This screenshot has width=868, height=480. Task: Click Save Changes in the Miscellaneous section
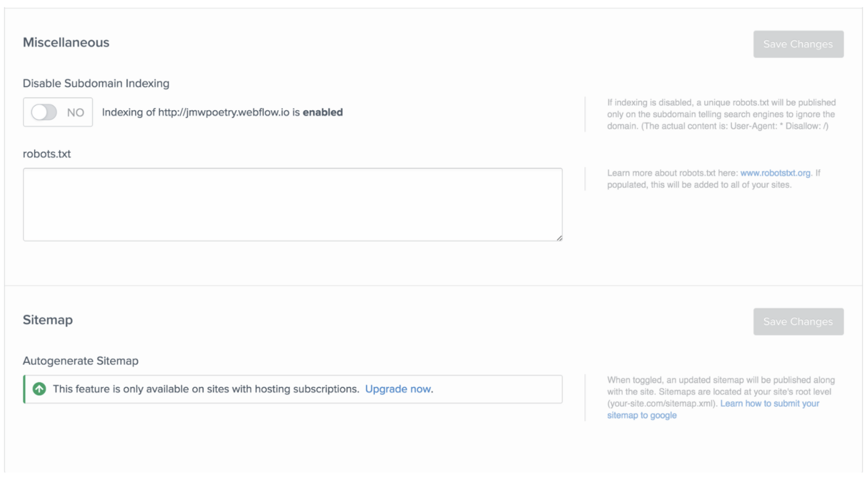[x=797, y=44]
